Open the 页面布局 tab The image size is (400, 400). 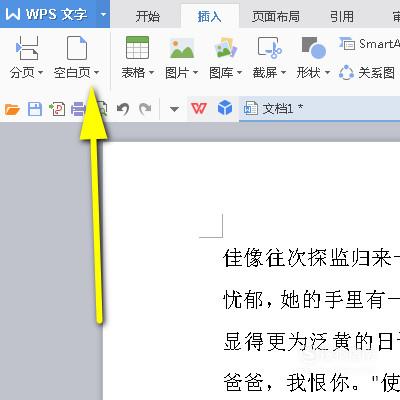(276, 16)
